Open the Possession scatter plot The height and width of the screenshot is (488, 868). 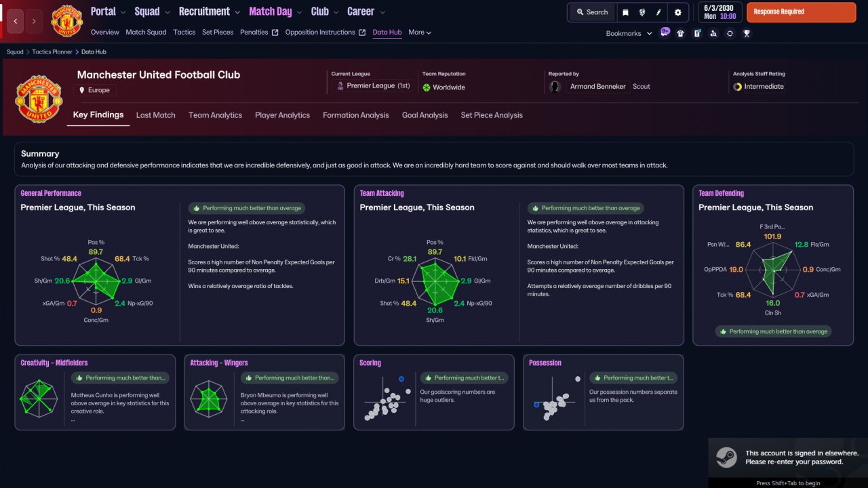click(x=557, y=400)
